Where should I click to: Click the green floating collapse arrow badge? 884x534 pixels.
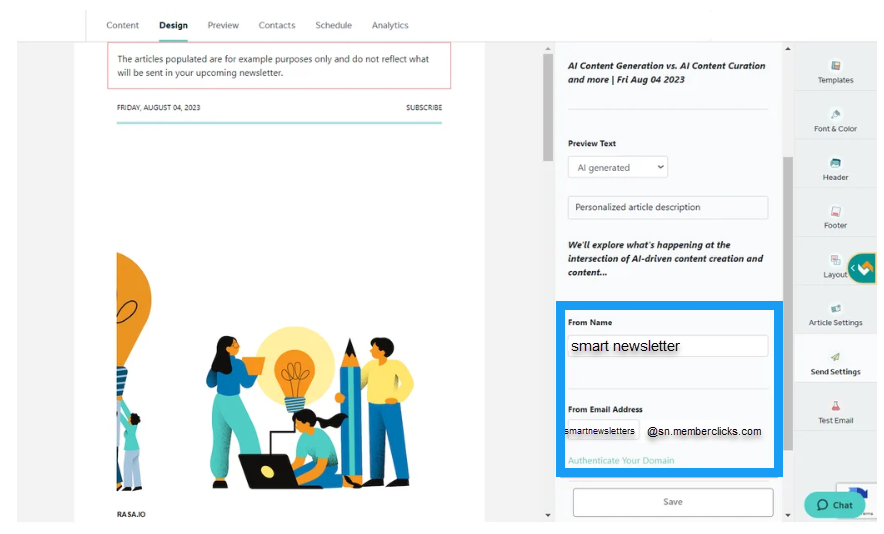(x=861, y=268)
